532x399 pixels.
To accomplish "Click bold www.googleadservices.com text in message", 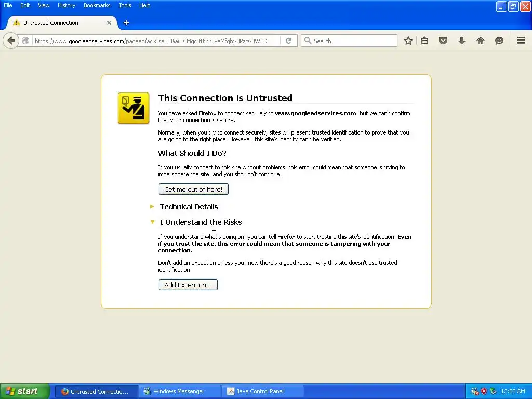I will click(315, 113).
